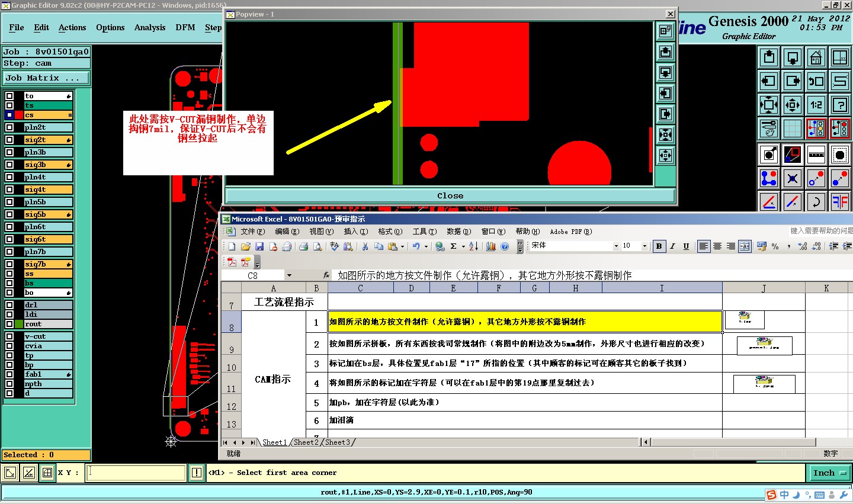Open the Genesis File menu

(17, 27)
